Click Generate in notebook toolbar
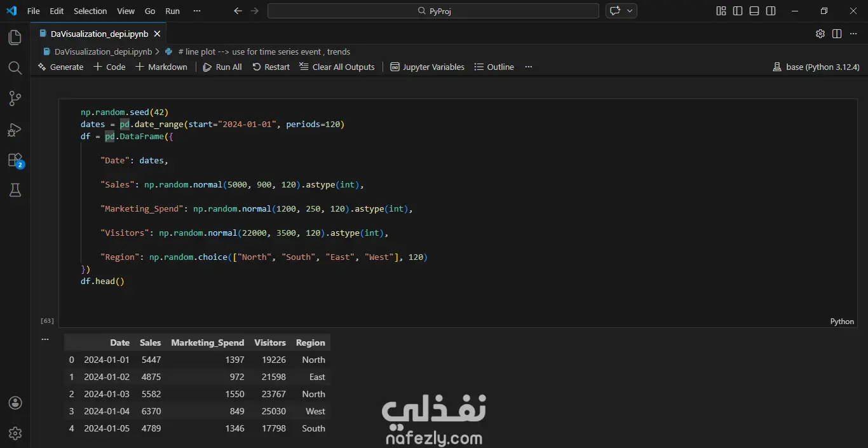The height and width of the screenshot is (448, 868). point(60,67)
